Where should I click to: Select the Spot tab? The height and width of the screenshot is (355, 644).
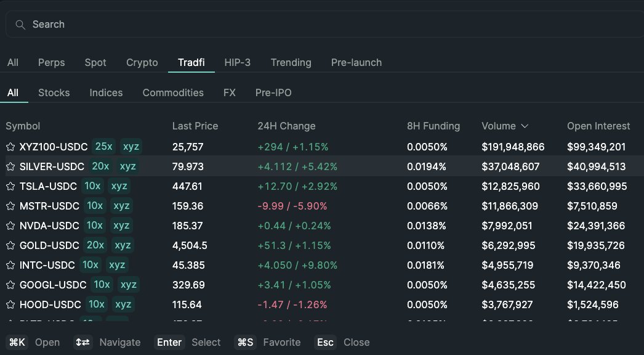coord(95,62)
